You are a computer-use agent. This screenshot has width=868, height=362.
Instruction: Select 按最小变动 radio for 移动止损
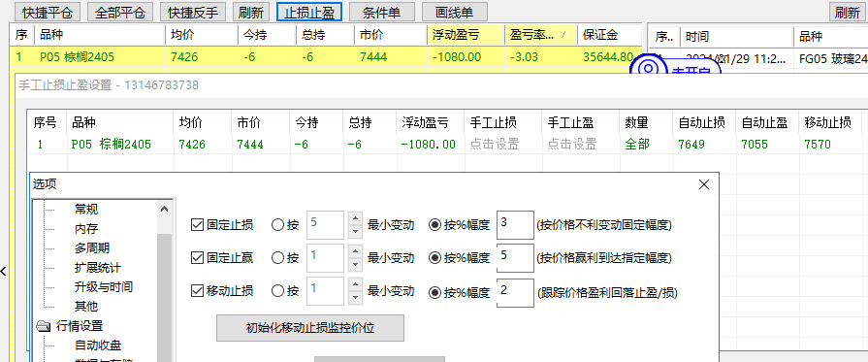[x=278, y=291]
